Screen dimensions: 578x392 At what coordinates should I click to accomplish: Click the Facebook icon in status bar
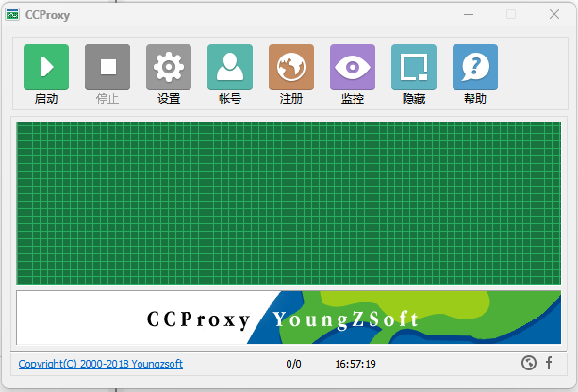(x=549, y=364)
